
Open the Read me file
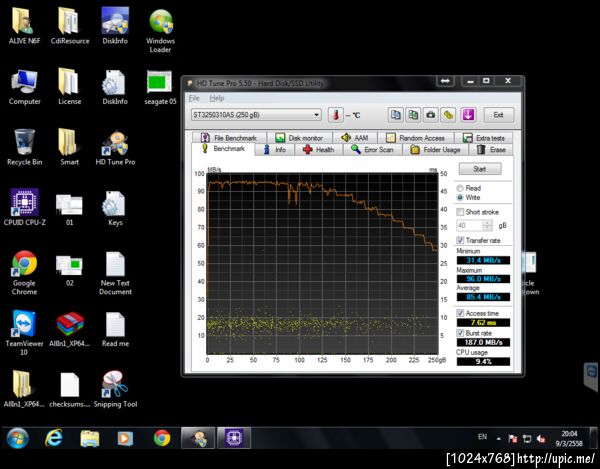click(115, 330)
